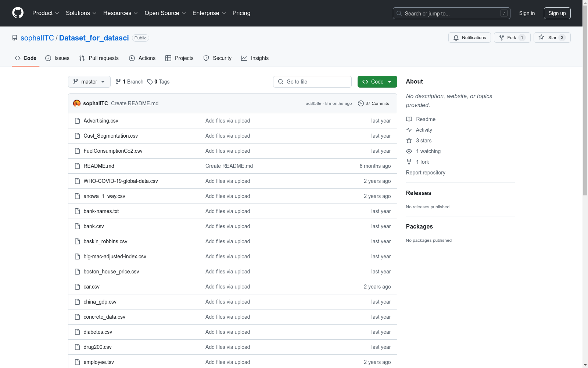Screen dimensions: 588x368
Task: Open the Projects tab
Action: click(x=179, y=58)
